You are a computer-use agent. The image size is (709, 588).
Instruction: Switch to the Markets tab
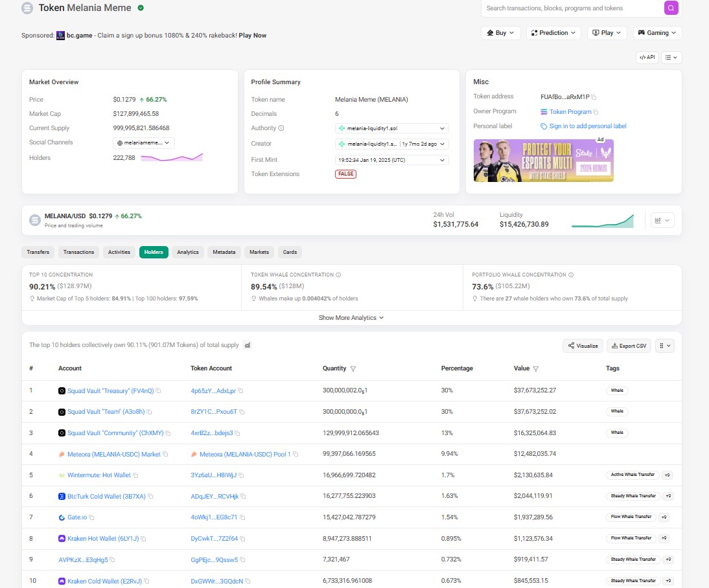click(259, 252)
